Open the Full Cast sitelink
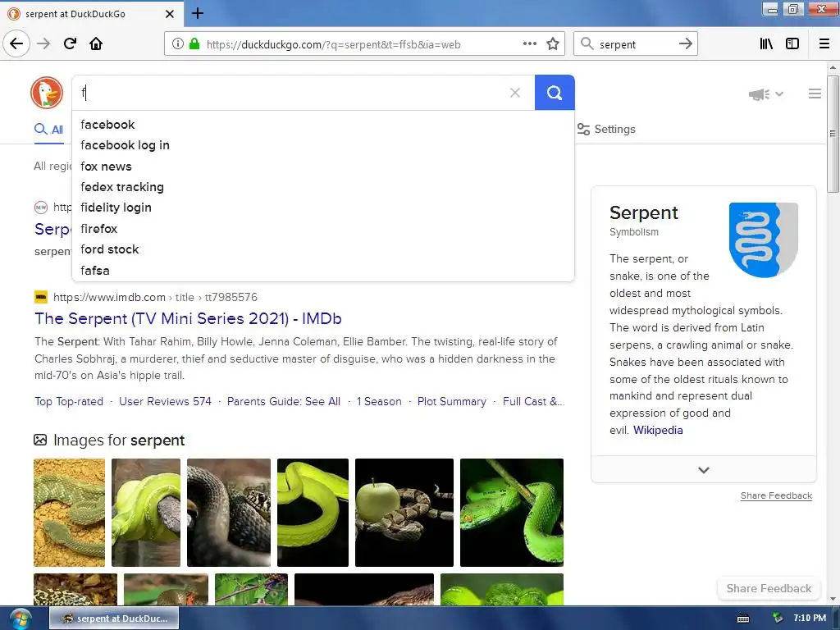This screenshot has width=840, height=630. (533, 401)
